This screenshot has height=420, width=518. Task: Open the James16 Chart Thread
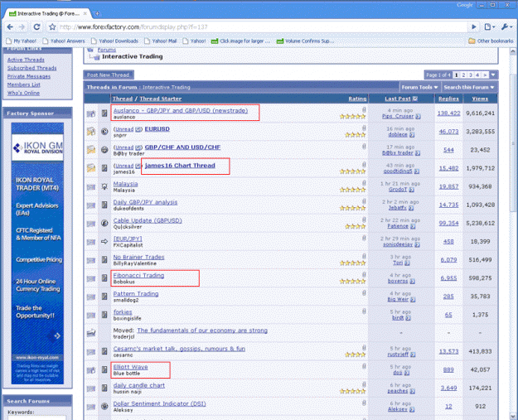tap(180, 166)
